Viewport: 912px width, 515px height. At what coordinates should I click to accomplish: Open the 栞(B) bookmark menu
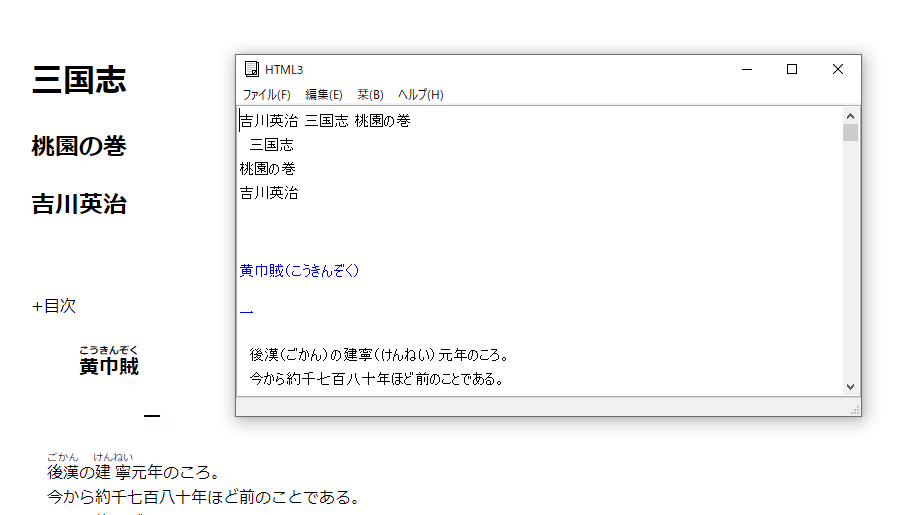coord(370,94)
